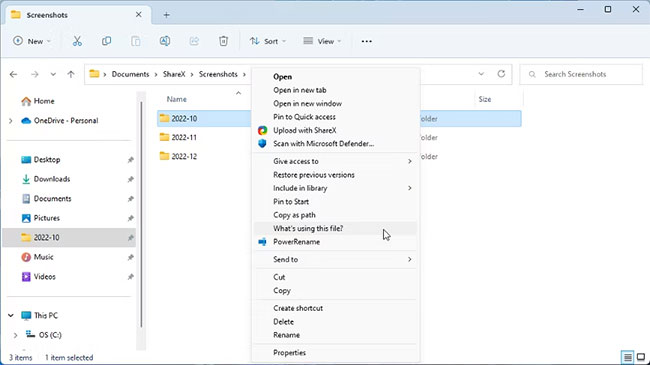
Task: Click the pin icon next to Pictures
Action: [x=131, y=218]
